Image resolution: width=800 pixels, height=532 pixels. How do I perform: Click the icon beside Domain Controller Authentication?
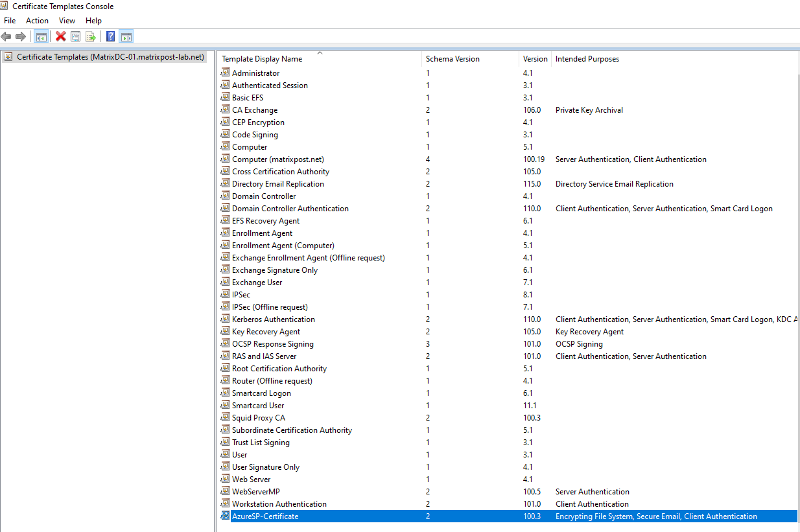point(226,209)
